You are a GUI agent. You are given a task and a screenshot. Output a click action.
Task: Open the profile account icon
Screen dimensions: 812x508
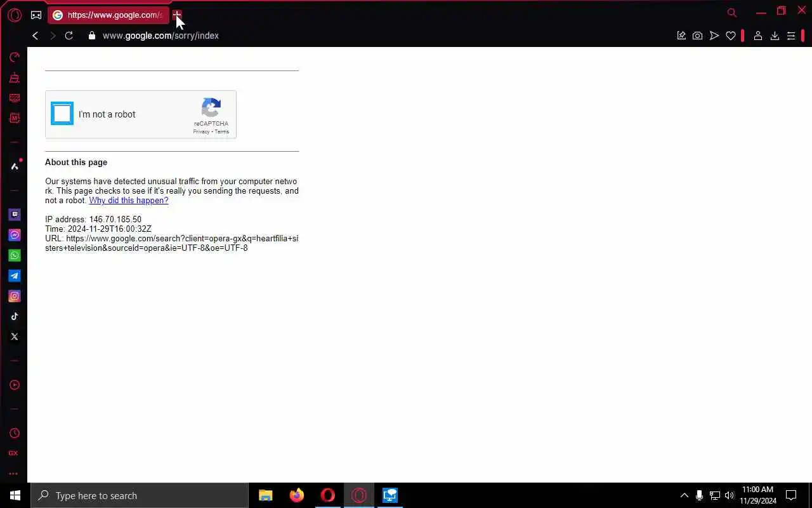[x=757, y=36]
